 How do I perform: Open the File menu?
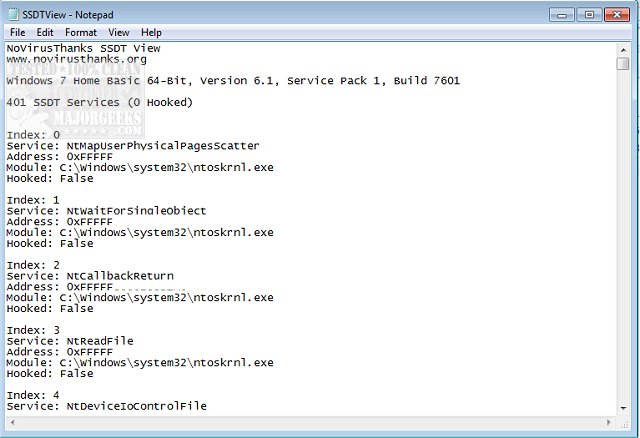click(x=18, y=32)
